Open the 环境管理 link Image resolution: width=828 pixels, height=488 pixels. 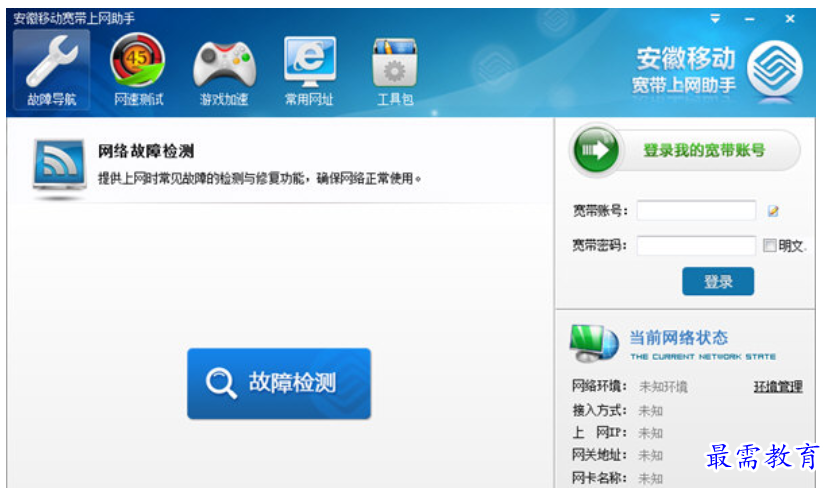(x=778, y=387)
